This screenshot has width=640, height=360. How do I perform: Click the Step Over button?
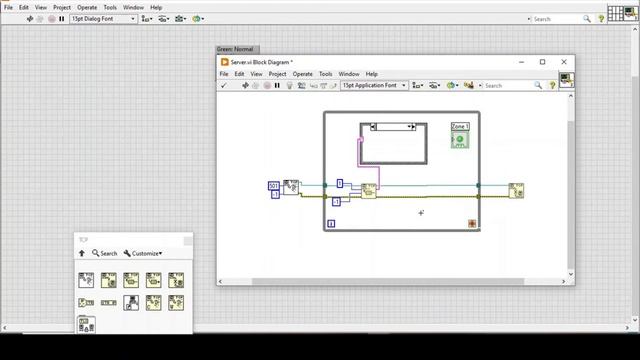[323, 85]
